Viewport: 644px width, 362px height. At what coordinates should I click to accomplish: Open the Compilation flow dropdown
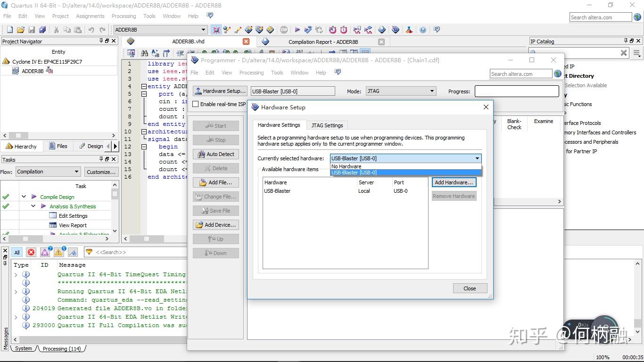[48, 172]
